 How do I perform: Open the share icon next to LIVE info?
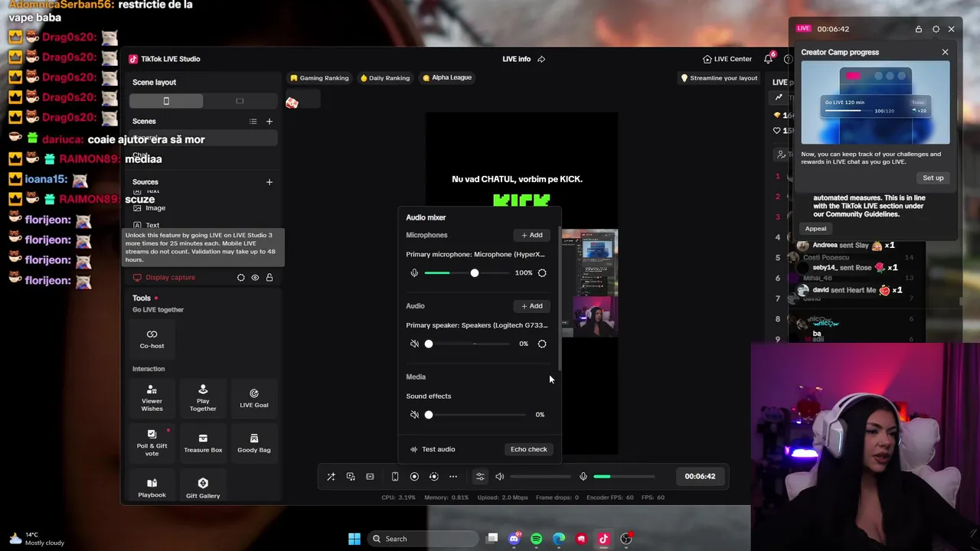point(541,59)
